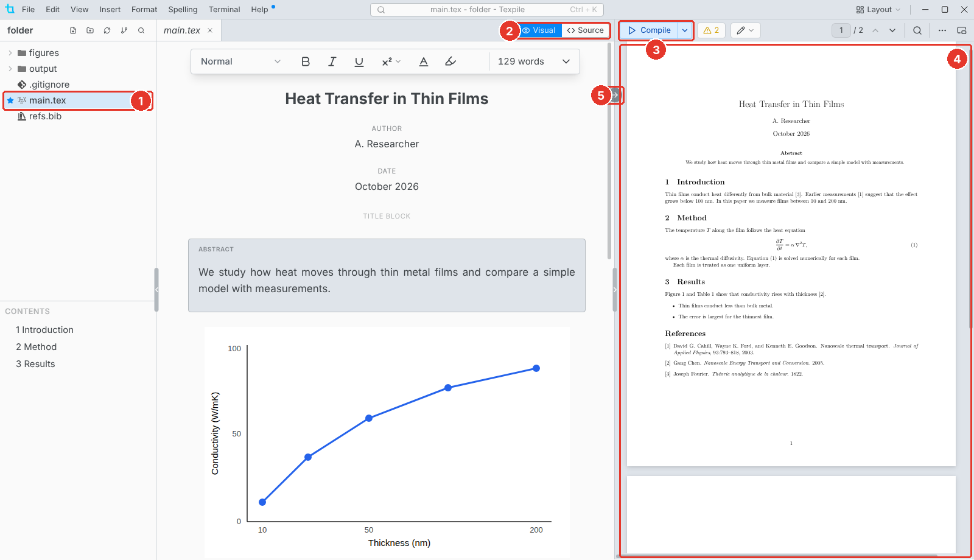The image size is (974, 560).
Task: Open the Help menu
Action: [x=259, y=10]
